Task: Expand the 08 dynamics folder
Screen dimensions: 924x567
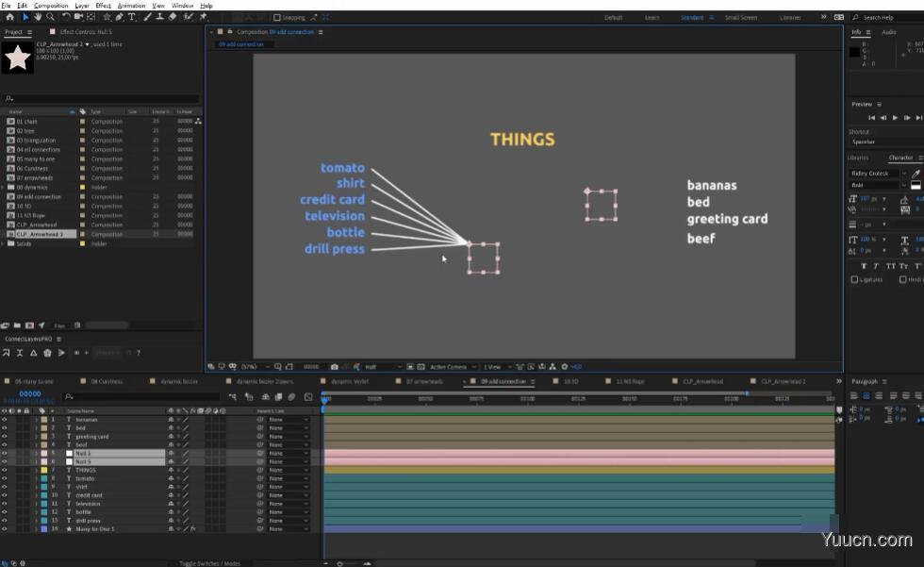Action: click(4, 188)
